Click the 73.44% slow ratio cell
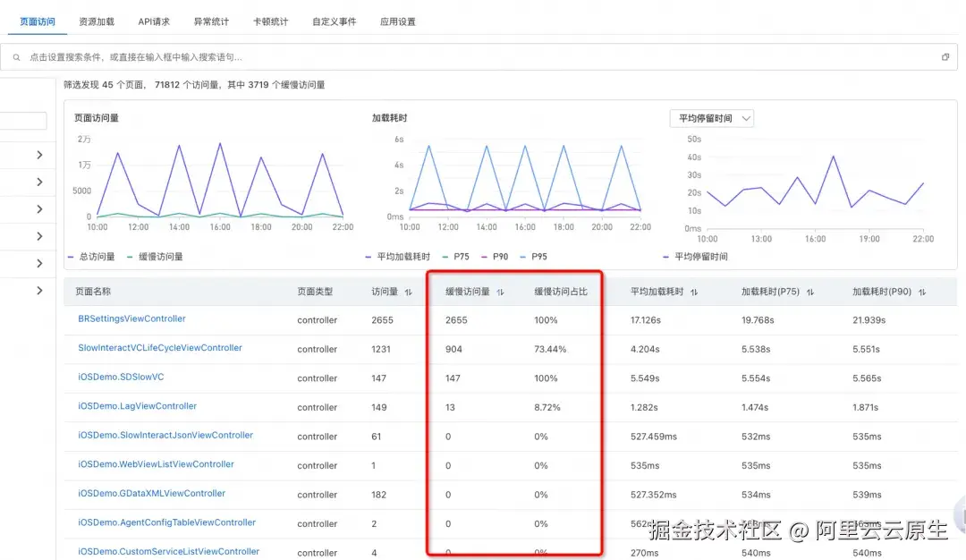Screen dimensions: 966x560 pyautogui.click(x=550, y=349)
